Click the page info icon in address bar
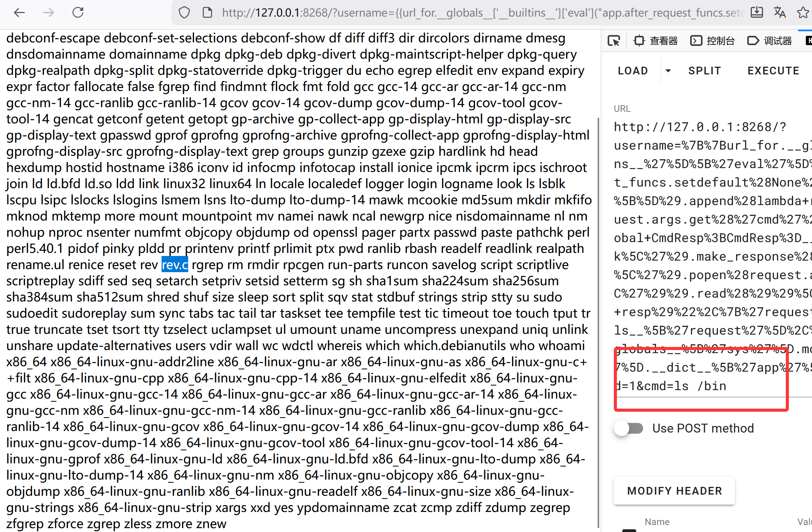 click(207, 13)
